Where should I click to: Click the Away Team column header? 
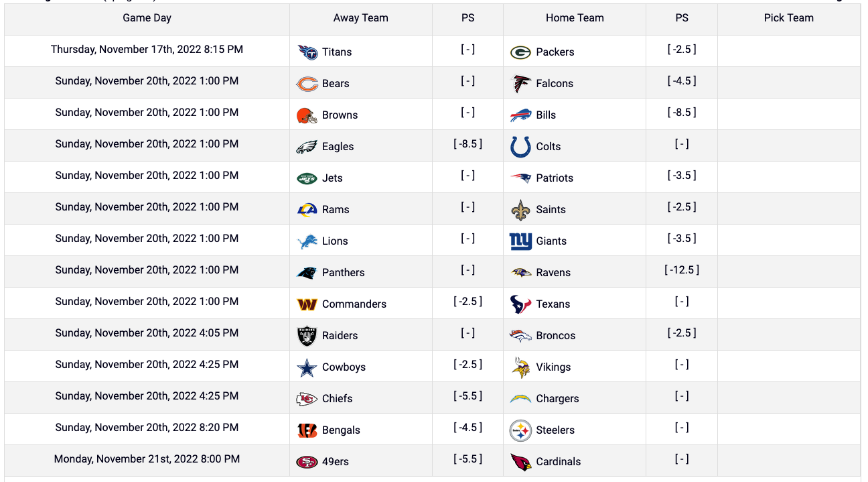(361, 18)
